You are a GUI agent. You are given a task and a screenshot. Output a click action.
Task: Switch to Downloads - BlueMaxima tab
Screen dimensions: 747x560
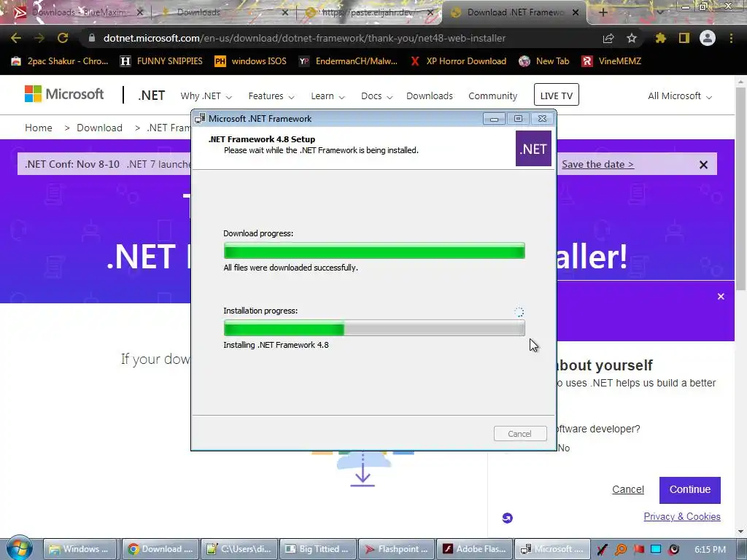coord(79,12)
